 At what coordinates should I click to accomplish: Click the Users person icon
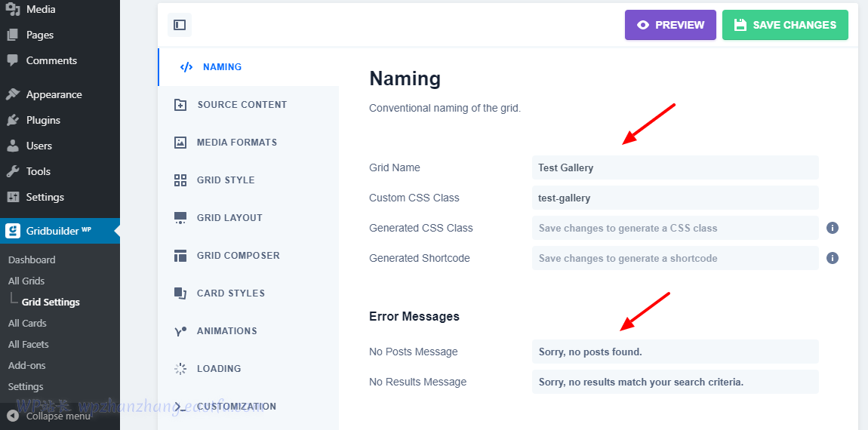[x=13, y=146]
